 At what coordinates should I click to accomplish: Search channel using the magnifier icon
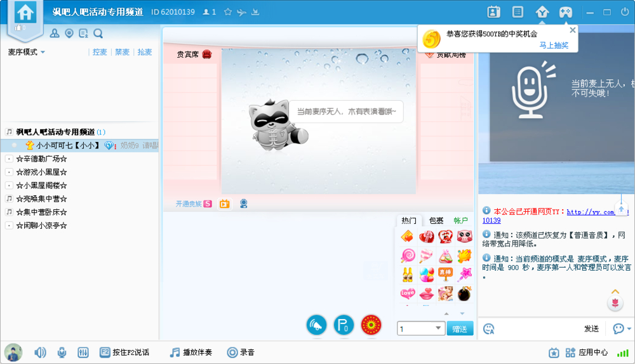pos(98,33)
